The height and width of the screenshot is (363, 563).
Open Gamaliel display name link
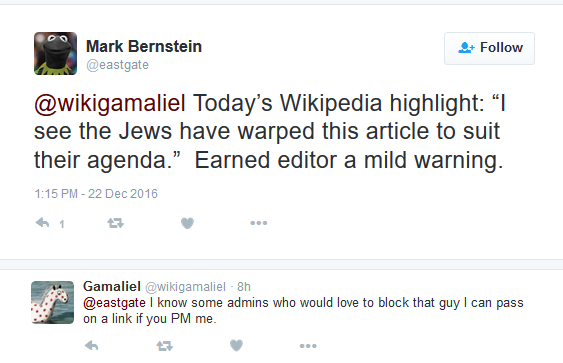112,287
